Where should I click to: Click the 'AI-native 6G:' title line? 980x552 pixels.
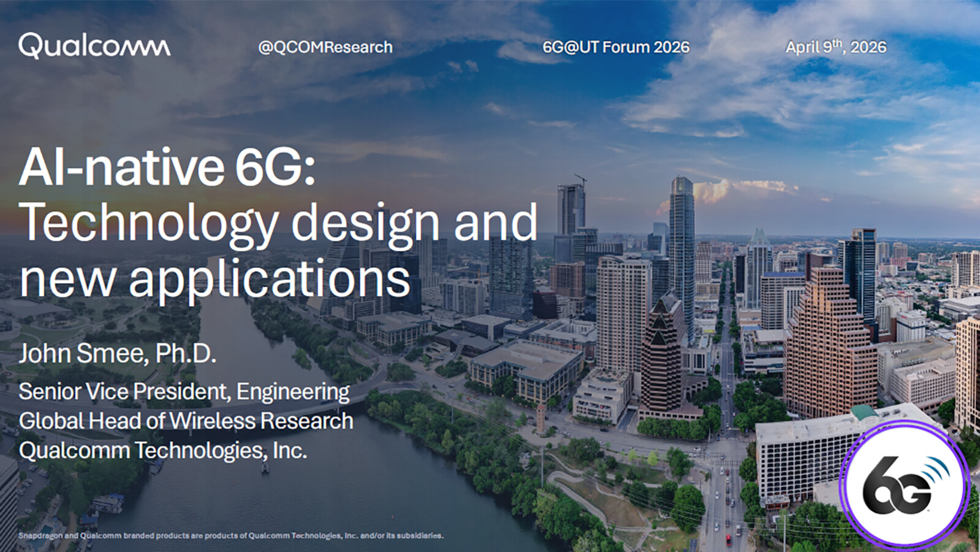pyautogui.click(x=167, y=167)
